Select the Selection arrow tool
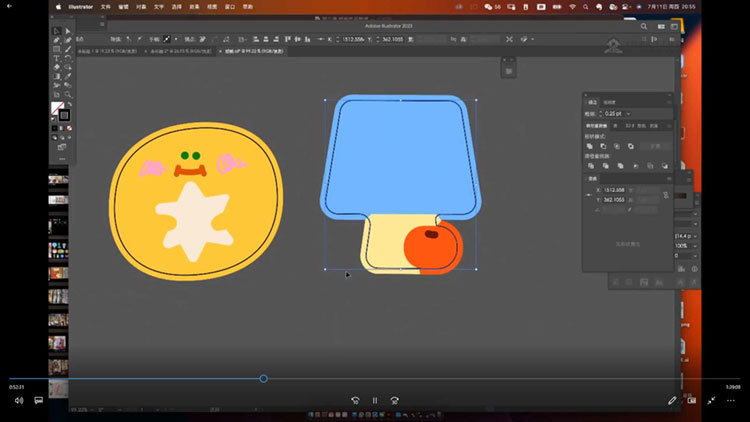 pos(55,31)
